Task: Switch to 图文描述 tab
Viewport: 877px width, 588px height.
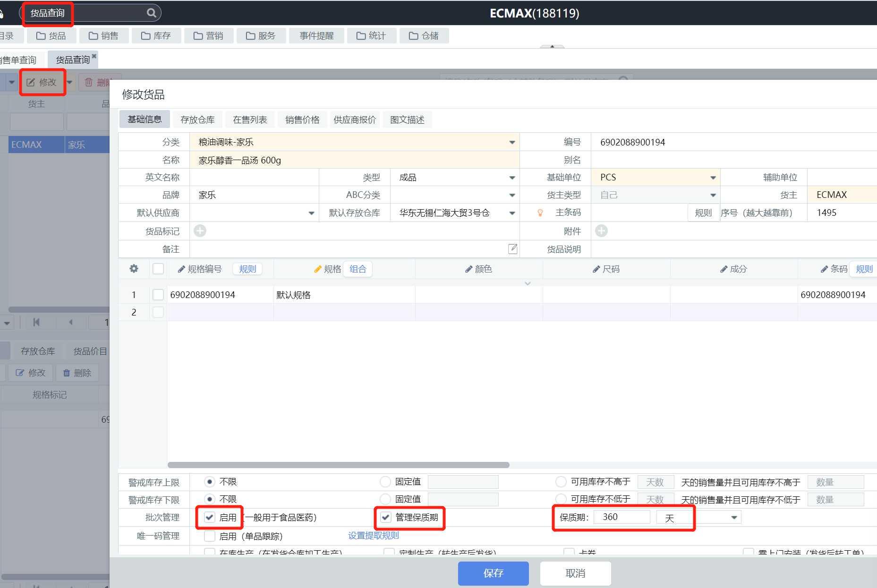Action: (407, 119)
